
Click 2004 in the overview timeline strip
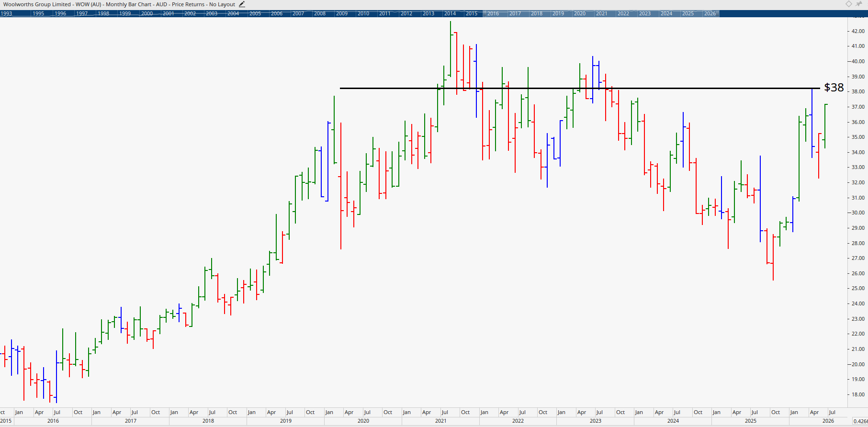tap(233, 14)
